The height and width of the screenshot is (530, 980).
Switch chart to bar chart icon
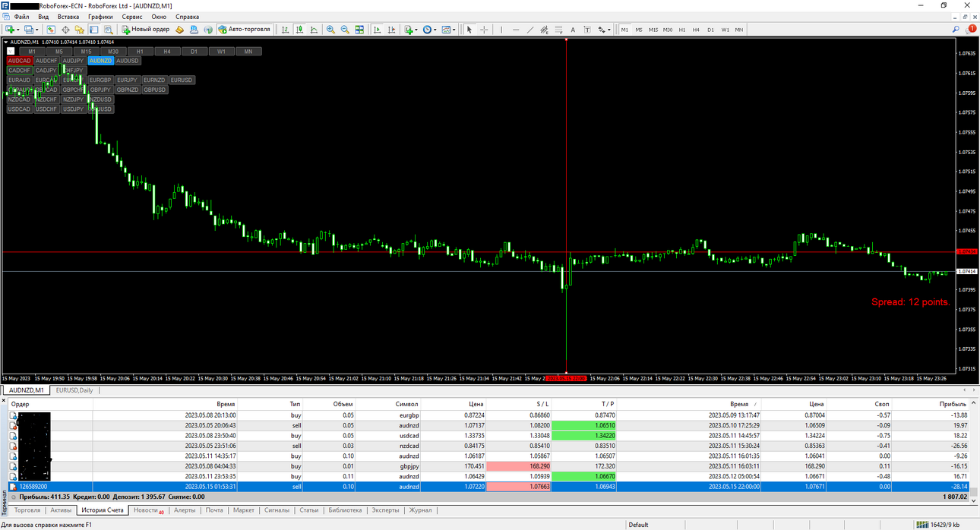[x=285, y=30]
